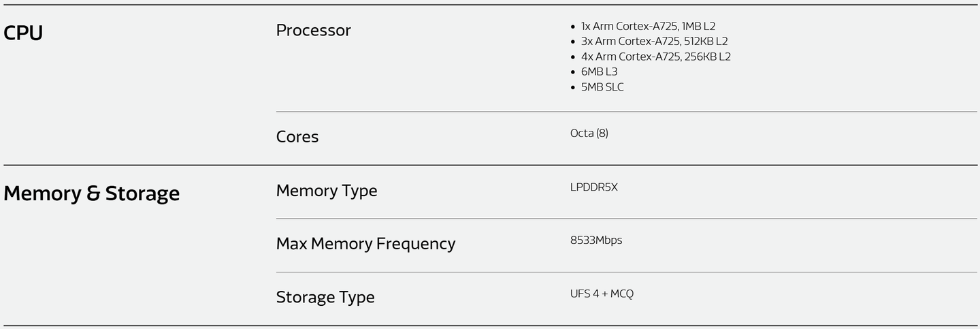
Task: Click the Cores row label
Action: 297,136
